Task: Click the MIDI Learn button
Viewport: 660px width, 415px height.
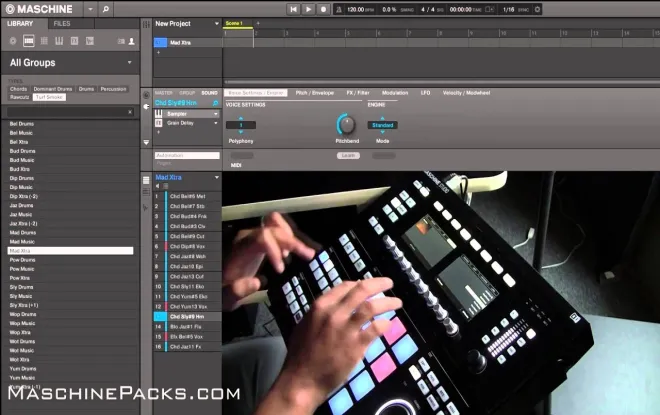Action: coord(348,156)
